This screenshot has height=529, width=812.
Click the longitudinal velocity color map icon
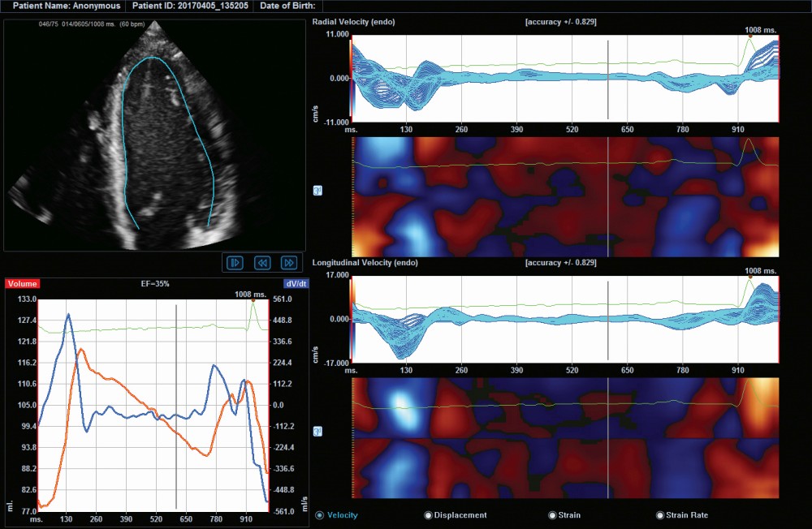[x=317, y=431]
